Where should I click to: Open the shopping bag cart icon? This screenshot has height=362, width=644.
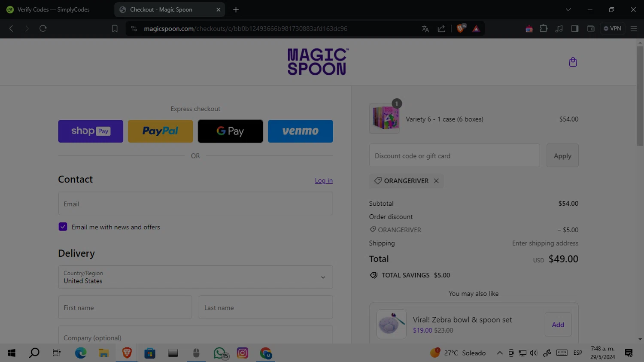[573, 62]
